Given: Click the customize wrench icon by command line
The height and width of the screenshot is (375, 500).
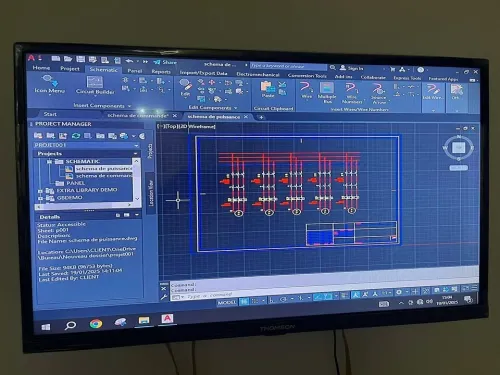Looking at the screenshot, I should tap(163, 297).
